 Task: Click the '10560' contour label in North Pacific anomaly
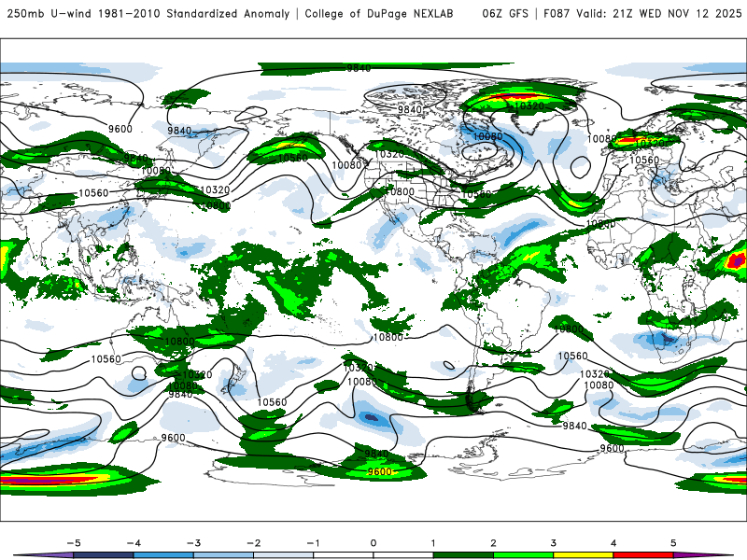click(293, 158)
